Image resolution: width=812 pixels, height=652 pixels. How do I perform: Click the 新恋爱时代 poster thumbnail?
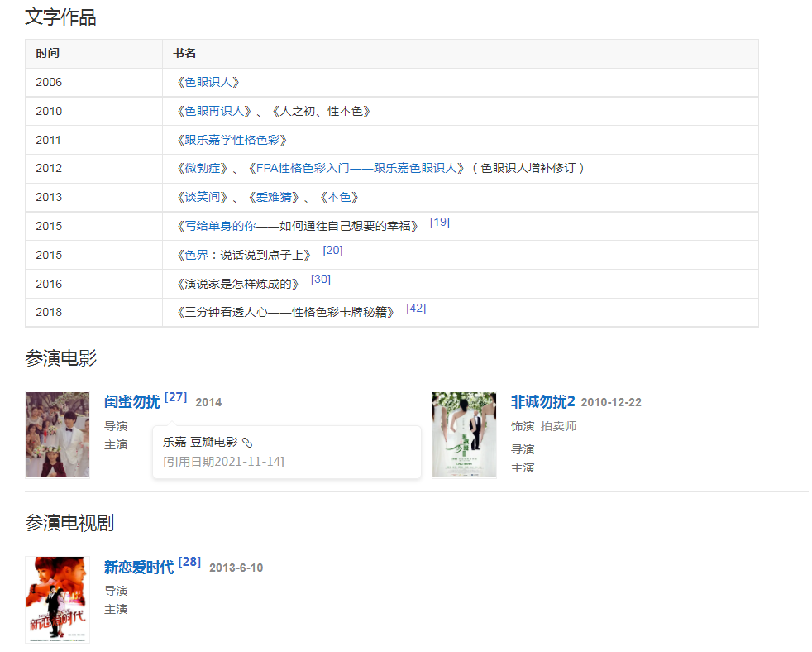tap(57, 600)
